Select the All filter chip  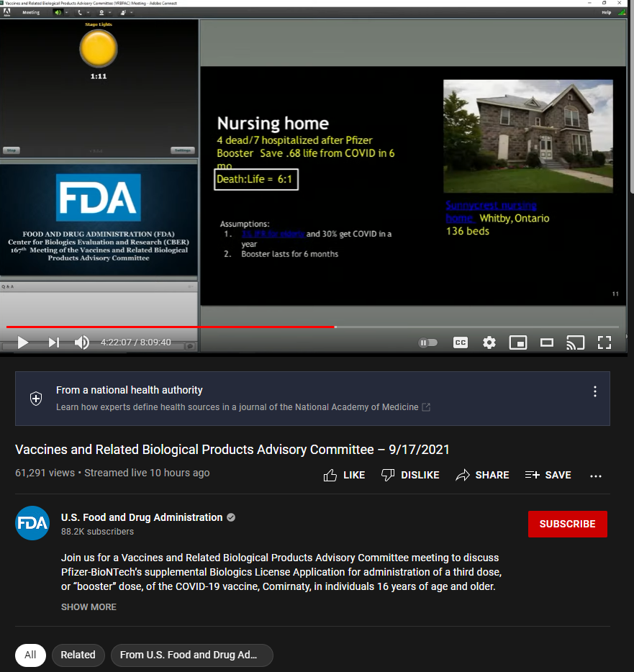click(30, 655)
